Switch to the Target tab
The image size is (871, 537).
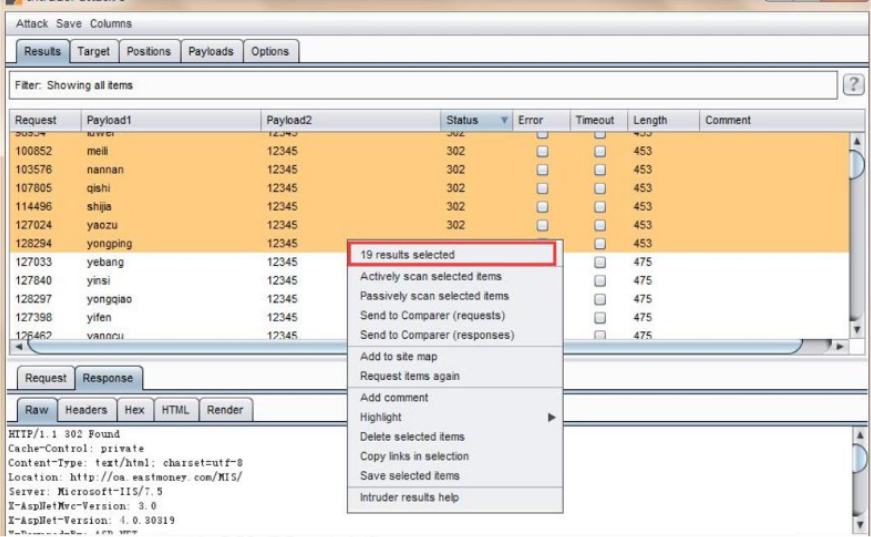pyautogui.click(x=93, y=51)
